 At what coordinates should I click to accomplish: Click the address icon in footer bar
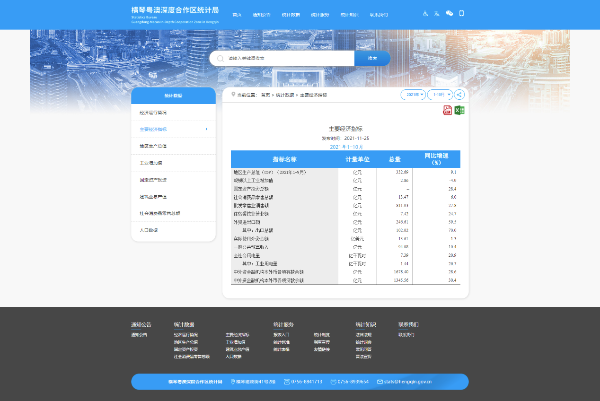point(233,382)
